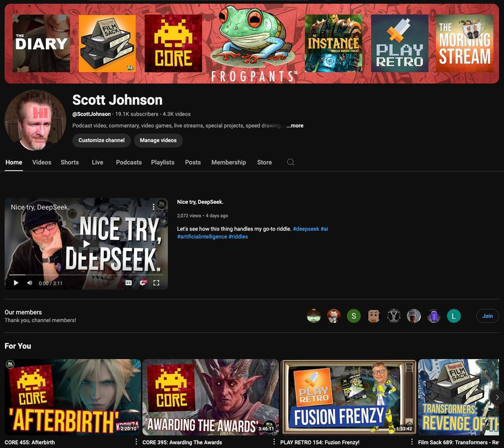
Task: Open the Membership tab
Action: click(228, 162)
